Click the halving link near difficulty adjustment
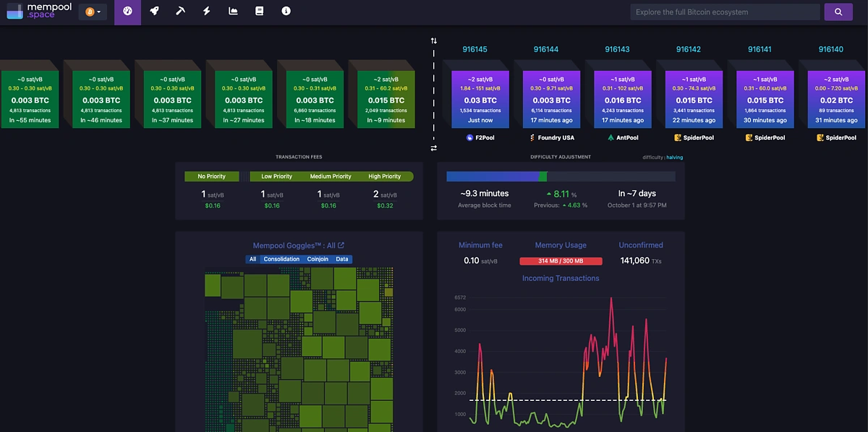The image size is (868, 432). pyautogui.click(x=674, y=157)
